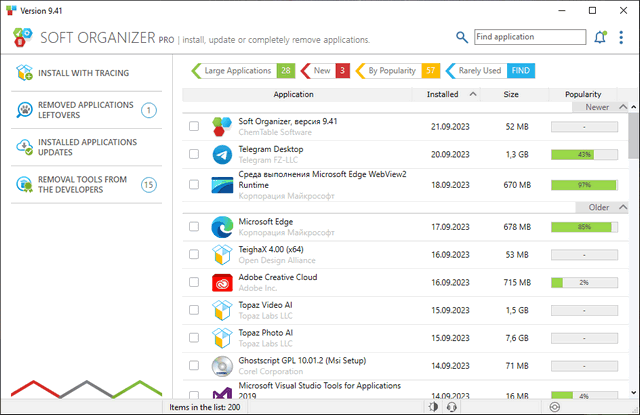Click Removal Tools from Developers icon

(24, 184)
